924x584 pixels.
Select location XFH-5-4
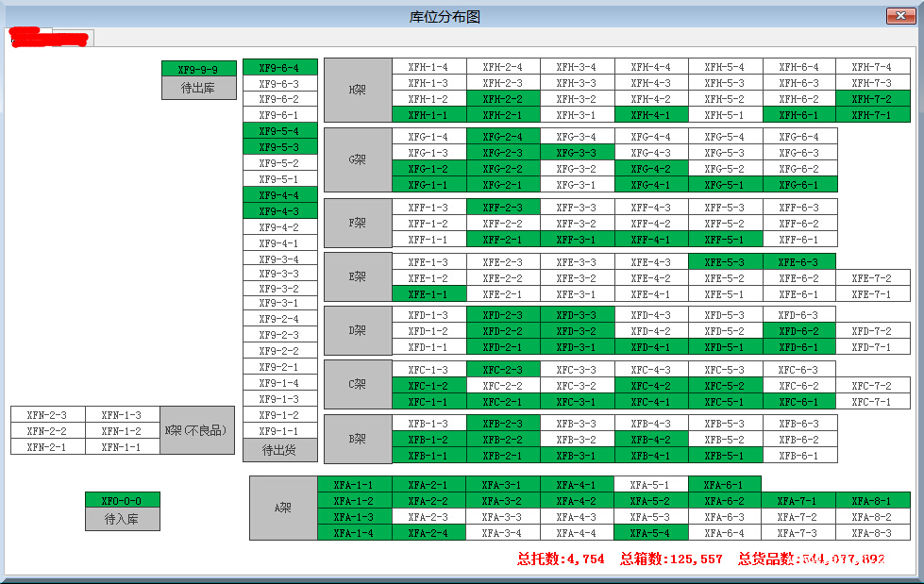pyautogui.click(x=726, y=67)
